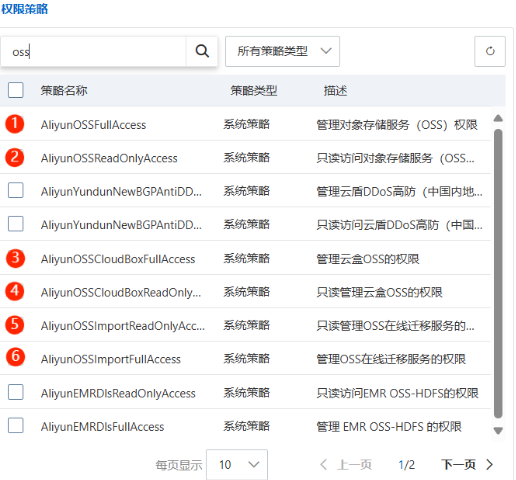This screenshot has height=480, width=516.
Task: Click red marker 1 beside AliyunOSSFullAccess
Action: (x=15, y=124)
